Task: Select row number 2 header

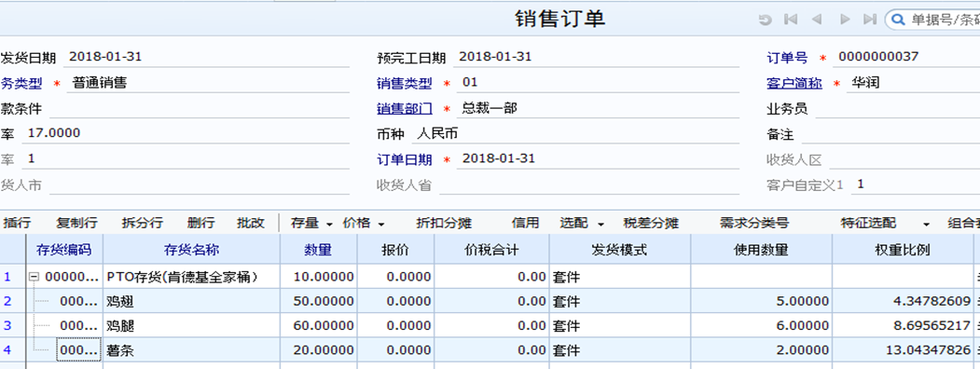Action: [x=12, y=302]
